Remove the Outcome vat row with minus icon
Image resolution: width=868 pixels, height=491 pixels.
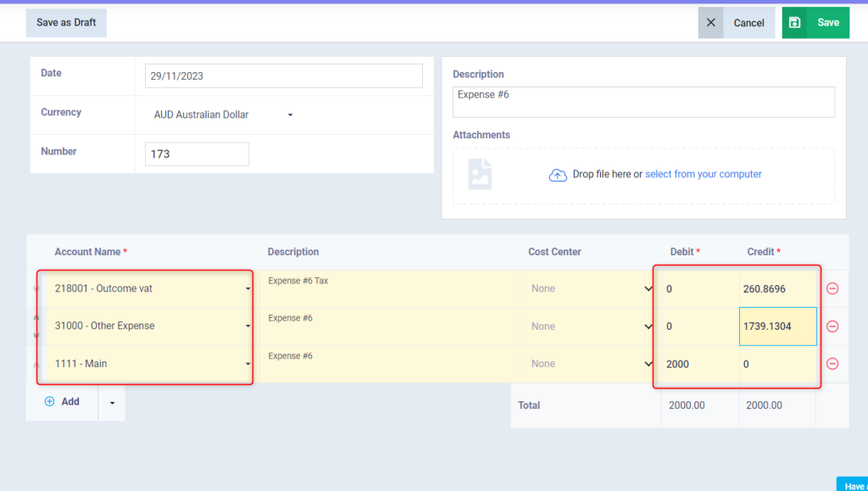coord(832,288)
